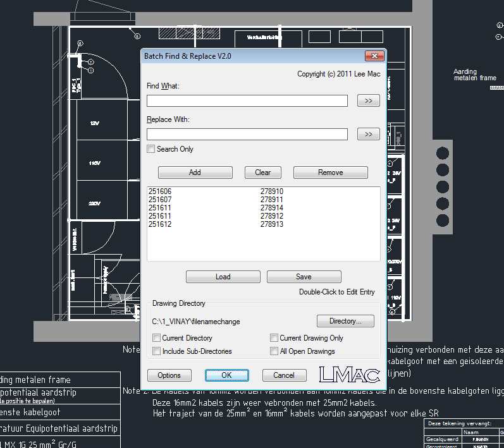The width and height of the screenshot is (504, 448).
Task: Check the Current Drawing Only option
Action: click(274, 338)
